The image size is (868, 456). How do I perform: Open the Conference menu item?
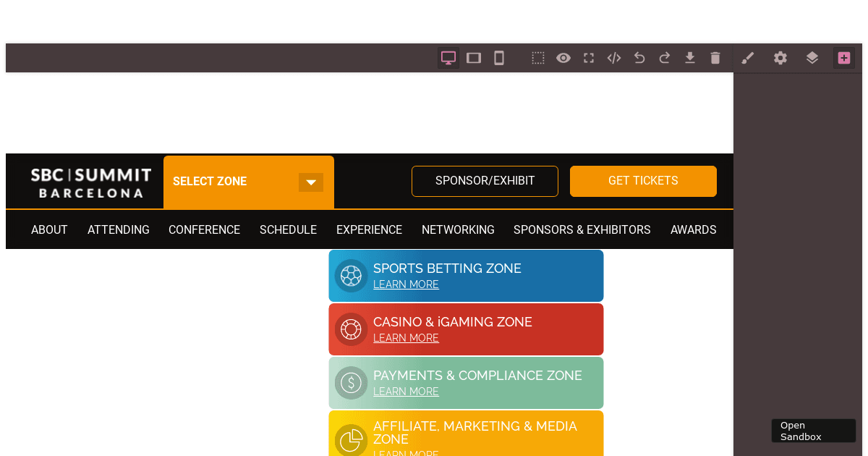[204, 230]
